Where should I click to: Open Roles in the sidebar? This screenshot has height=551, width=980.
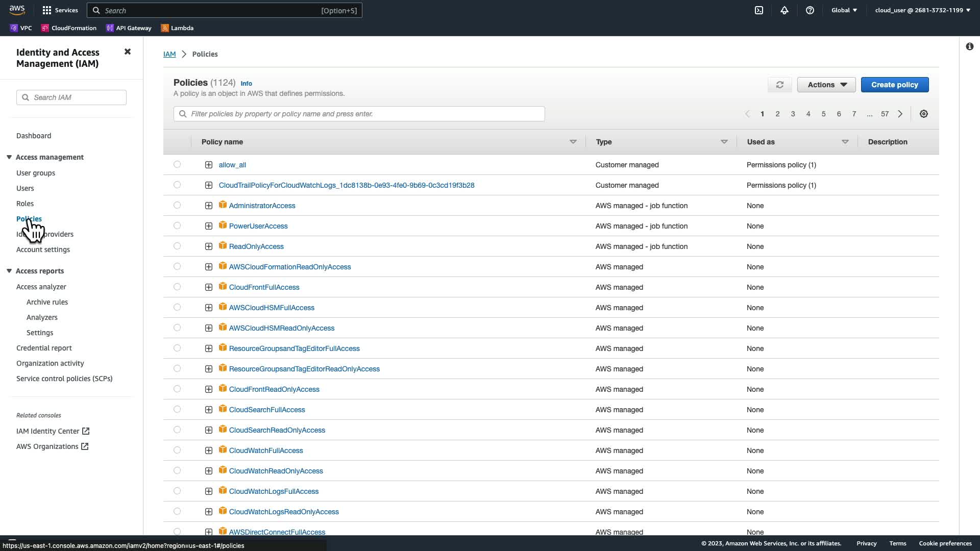pyautogui.click(x=25, y=204)
